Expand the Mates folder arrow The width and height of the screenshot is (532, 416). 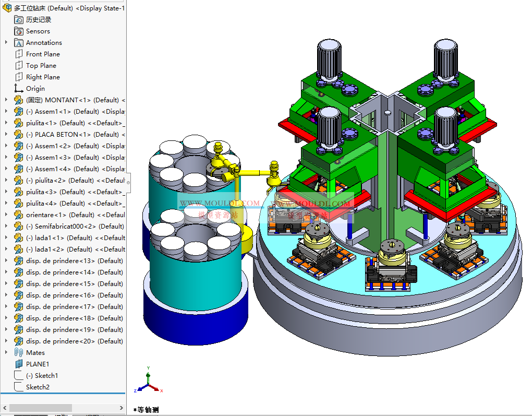6,353
